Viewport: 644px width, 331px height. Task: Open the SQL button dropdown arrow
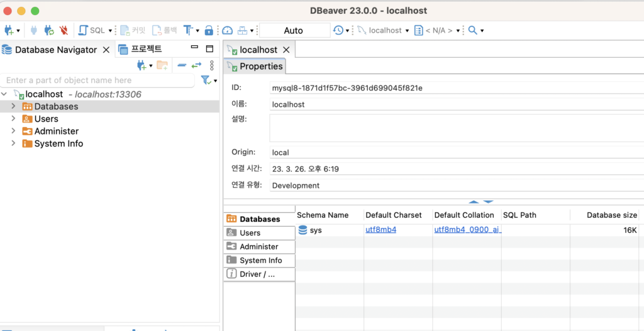(110, 31)
